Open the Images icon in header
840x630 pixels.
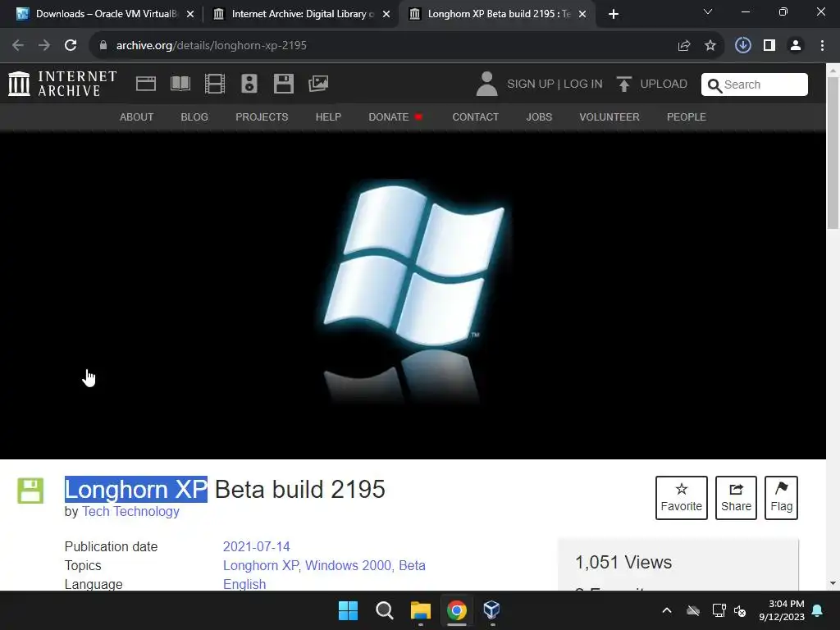318,84
